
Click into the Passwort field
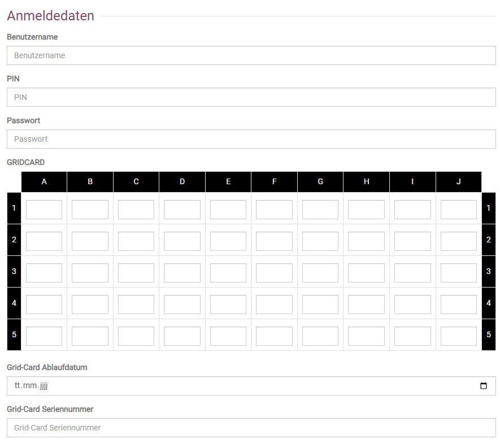(x=251, y=139)
